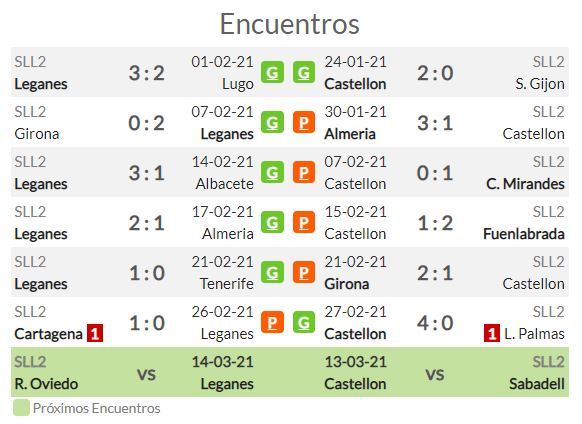
Task: Select the R. Oviedo team name
Action: [x=46, y=384]
